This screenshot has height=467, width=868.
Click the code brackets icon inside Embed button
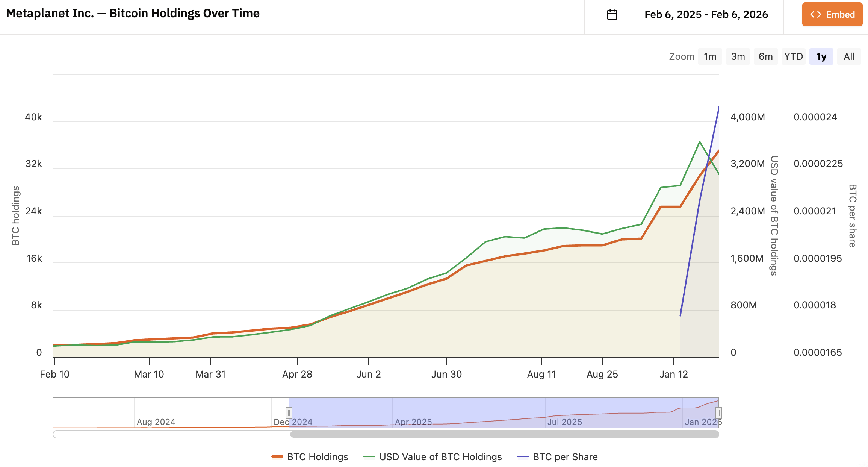pos(817,14)
